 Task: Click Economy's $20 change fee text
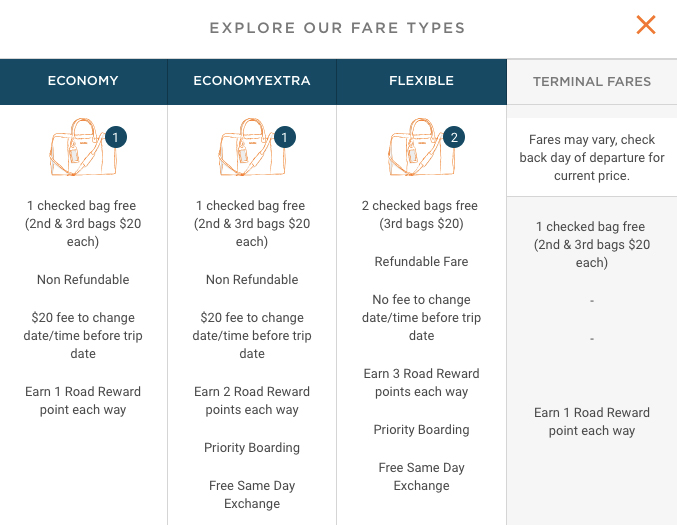click(83, 335)
